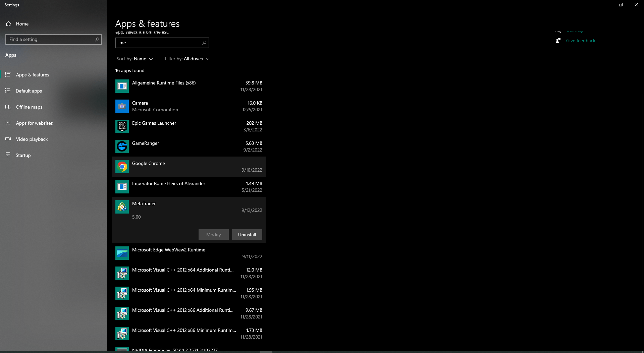Click the Google Chrome icon

122,167
